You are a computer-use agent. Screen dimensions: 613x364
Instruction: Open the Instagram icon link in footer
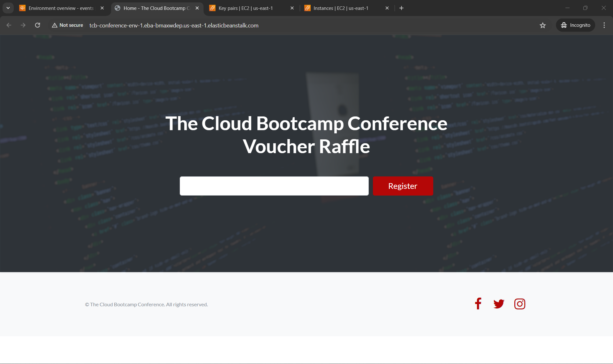[520, 304]
